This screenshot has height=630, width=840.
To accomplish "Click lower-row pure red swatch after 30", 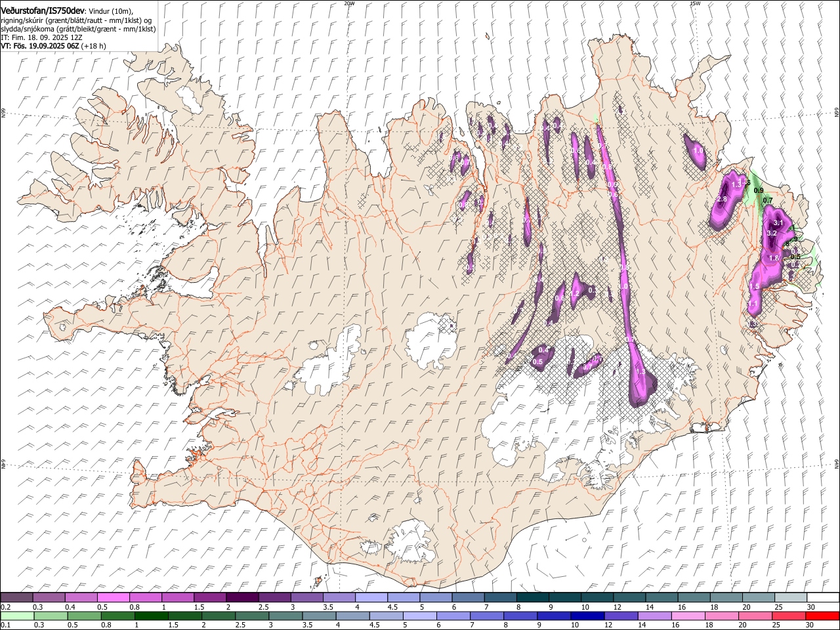I will tap(822, 616).
